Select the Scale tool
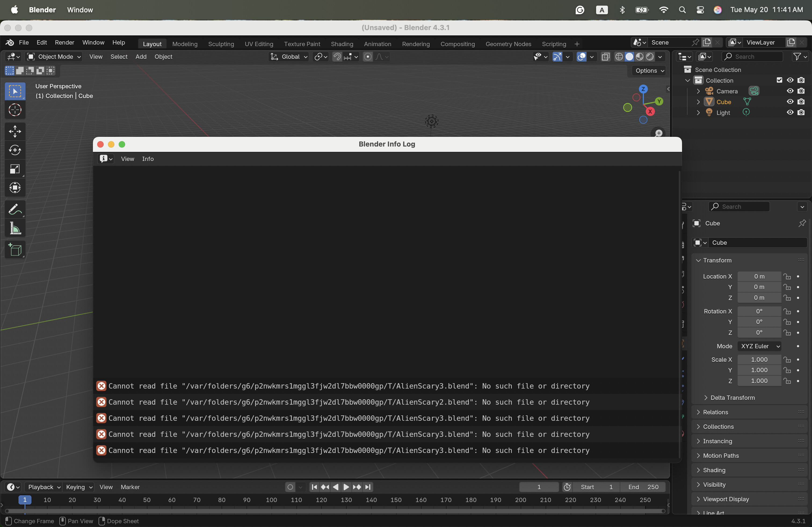 (15, 169)
